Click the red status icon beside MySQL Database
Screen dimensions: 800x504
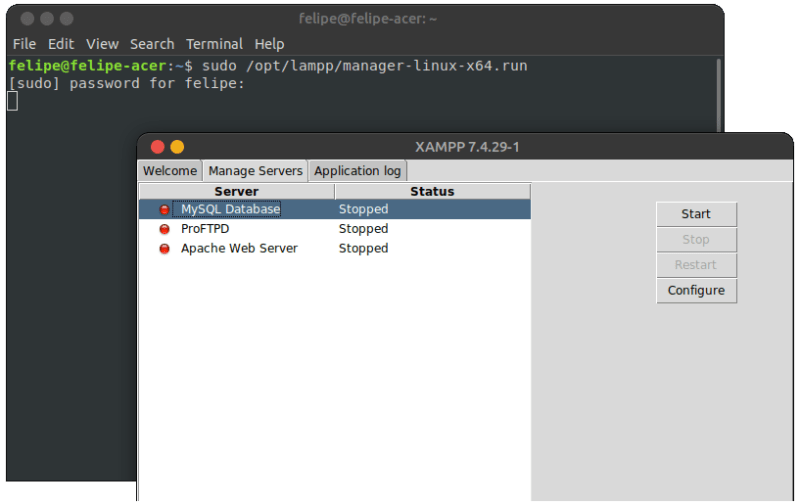[x=164, y=210]
